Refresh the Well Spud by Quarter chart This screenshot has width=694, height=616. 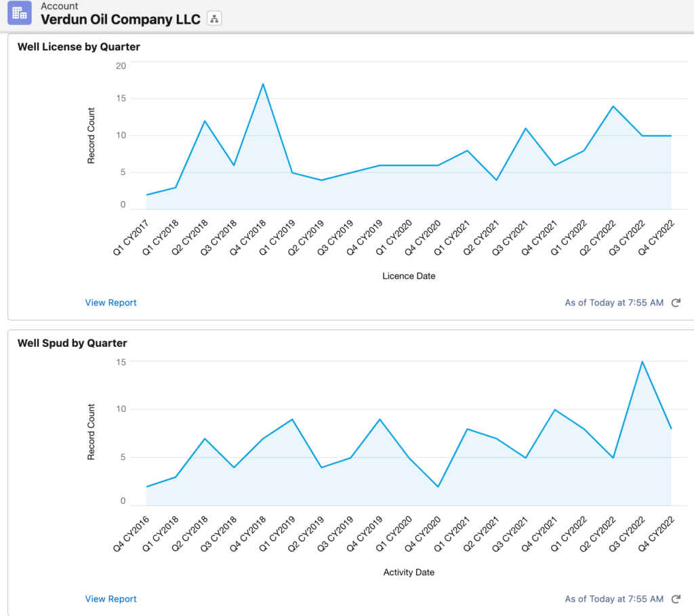click(x=675, y=599)
